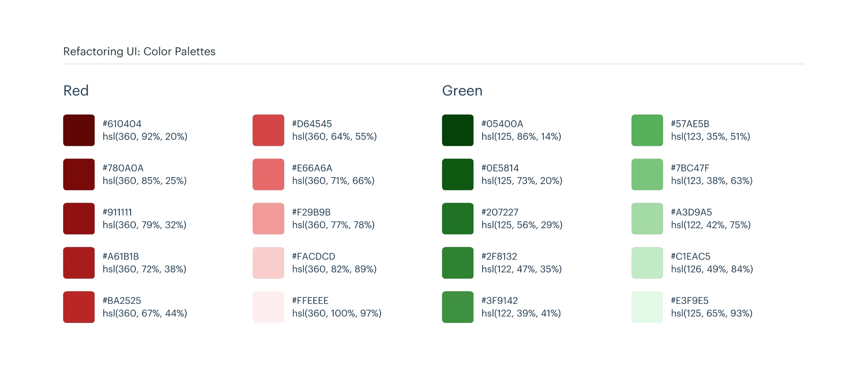Pick the #911111 red color swatch
The image size is (868, 375).
pos(79,219)
